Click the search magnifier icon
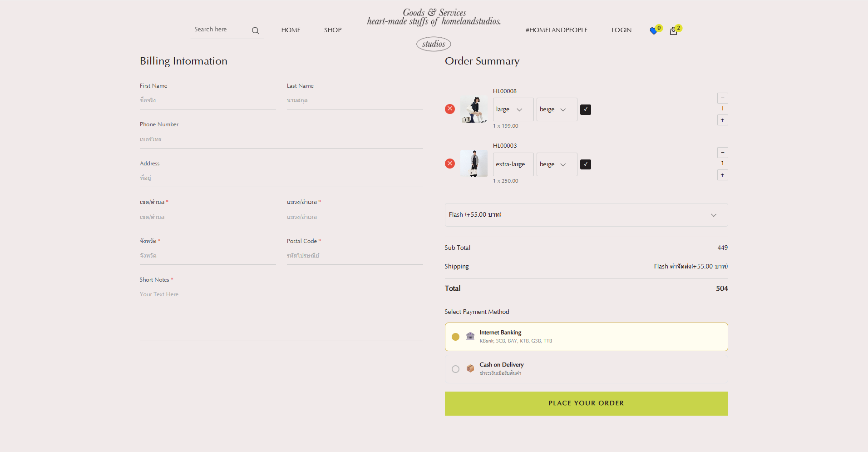This screenshot has width=868, height=452. pos(256,30)
